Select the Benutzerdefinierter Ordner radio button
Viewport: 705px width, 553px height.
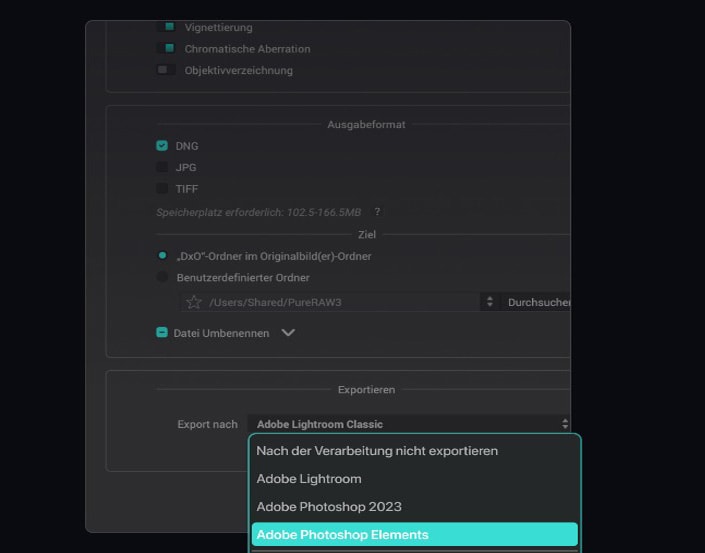point(162,277)
